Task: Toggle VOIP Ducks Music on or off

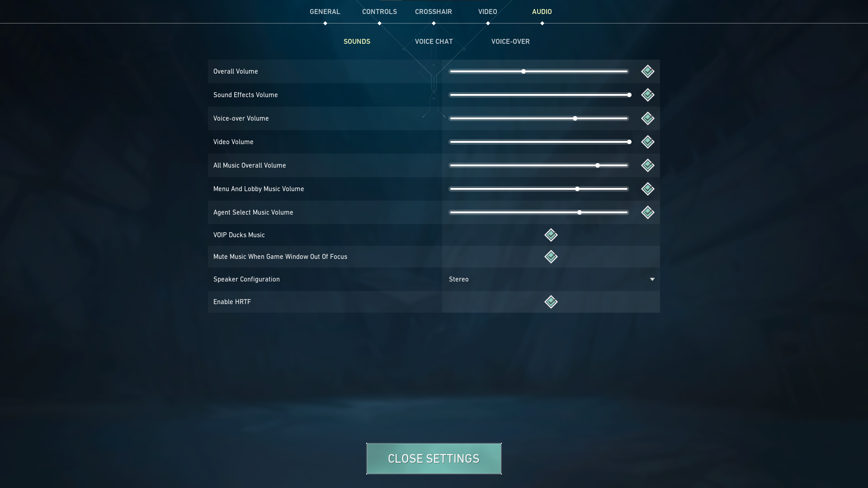Action: pos(550,235)
